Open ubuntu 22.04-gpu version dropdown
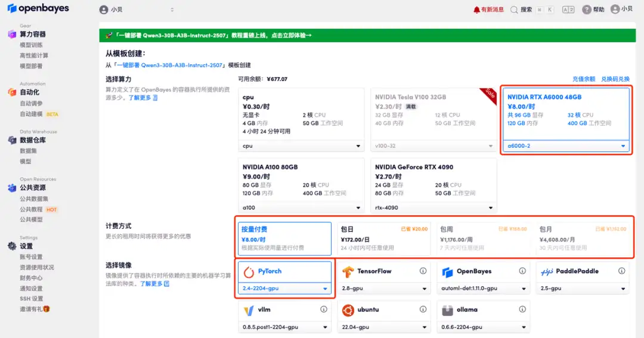644x338 pixels. (x=384, y=327)
